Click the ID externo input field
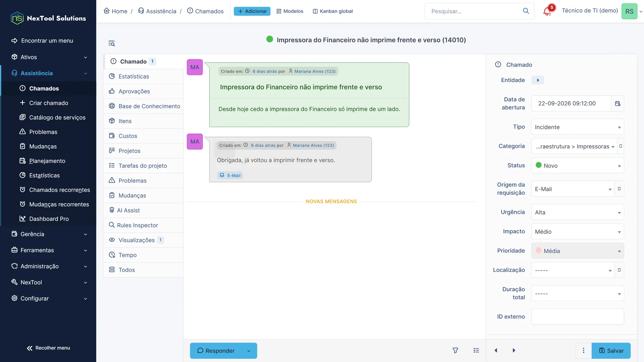Screen dimensions: 644x362 [578, 317]
